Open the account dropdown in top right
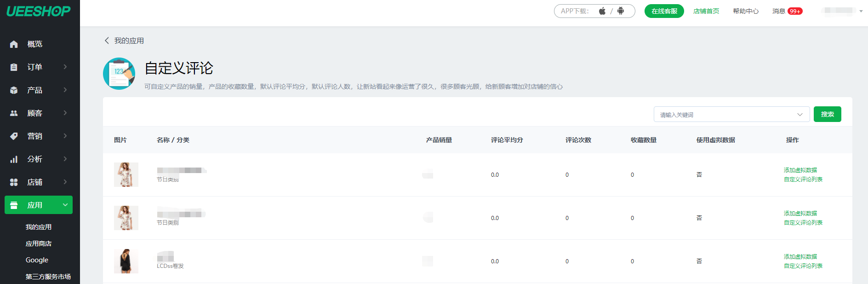 click(861, 11)
